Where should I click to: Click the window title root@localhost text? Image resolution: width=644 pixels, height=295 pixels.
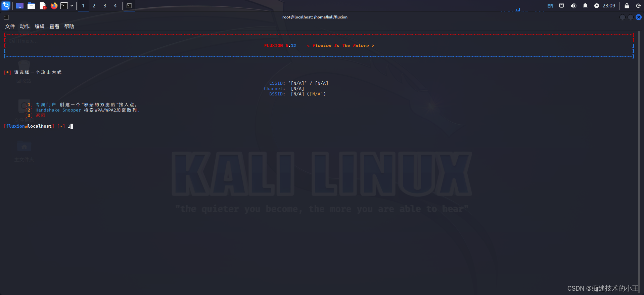click(x=315, y=17)
